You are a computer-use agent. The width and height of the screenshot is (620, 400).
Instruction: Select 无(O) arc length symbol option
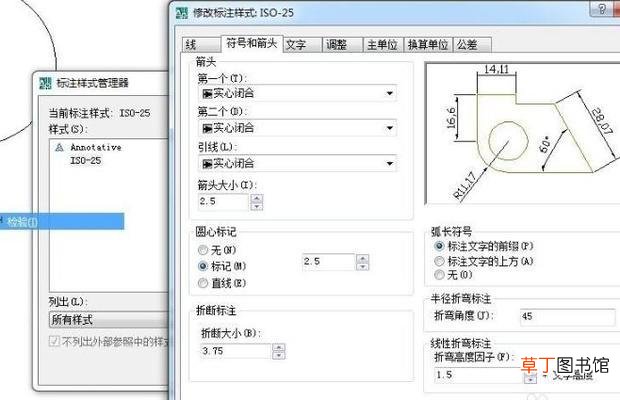point(453,275)
